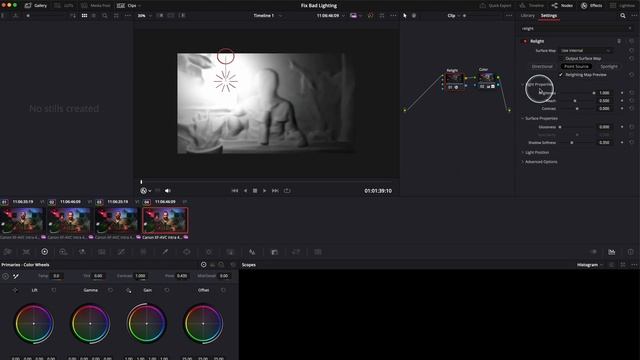Viewport: 640px width, 360px height.
Task: Switch to the Settings tab
Action: coord(549,16)
